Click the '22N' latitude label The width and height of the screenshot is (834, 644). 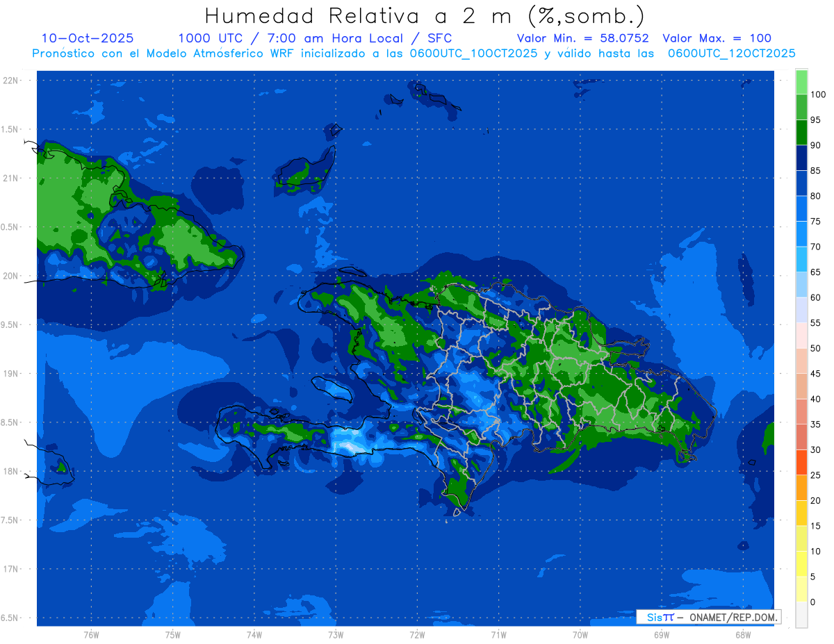coord(10,80)
